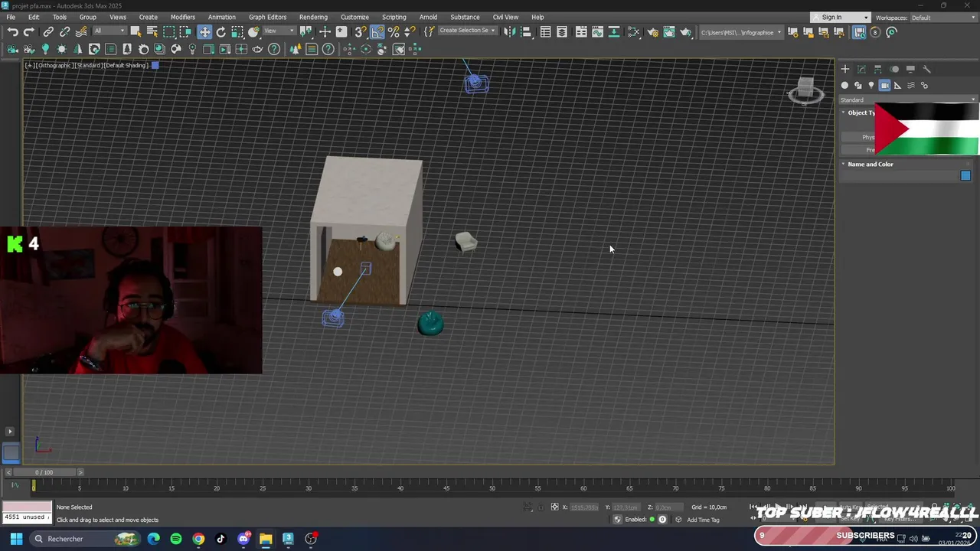Activate the Select and Scale tool

(237, 32)
